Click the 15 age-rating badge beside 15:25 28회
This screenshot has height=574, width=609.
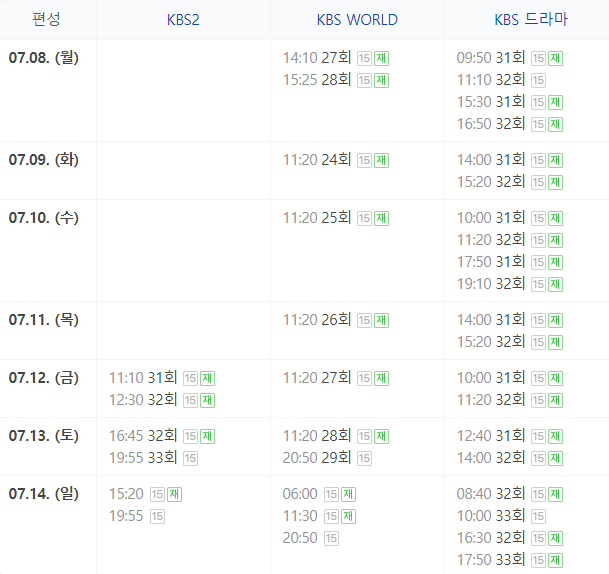364,80
